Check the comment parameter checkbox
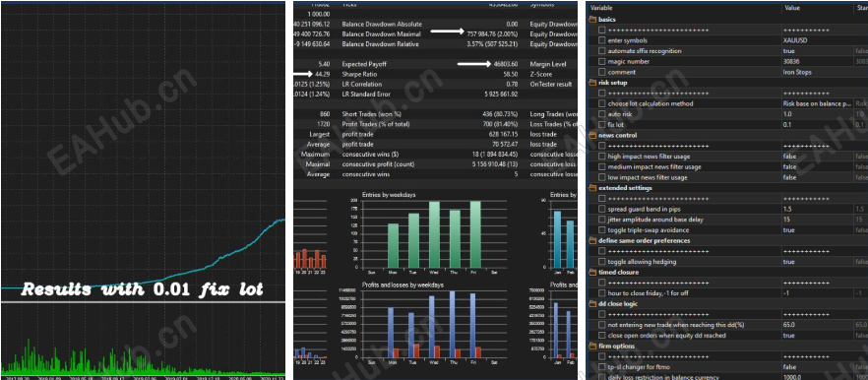 pyautogui.click(x=602, y=72)
